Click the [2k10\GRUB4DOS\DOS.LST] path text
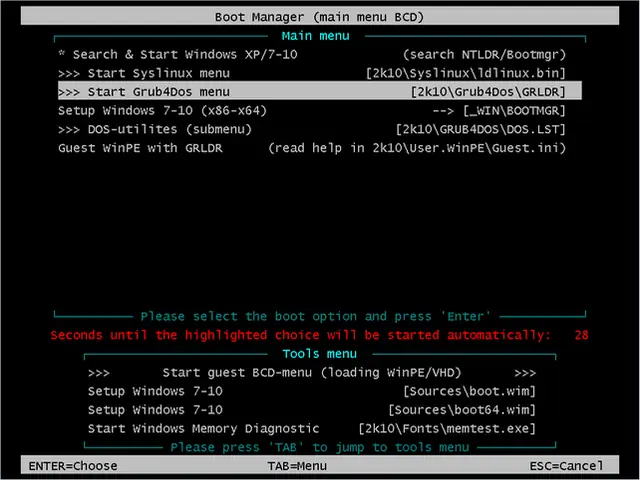Viewport: 640px width, 480px height. click(481, 129)
